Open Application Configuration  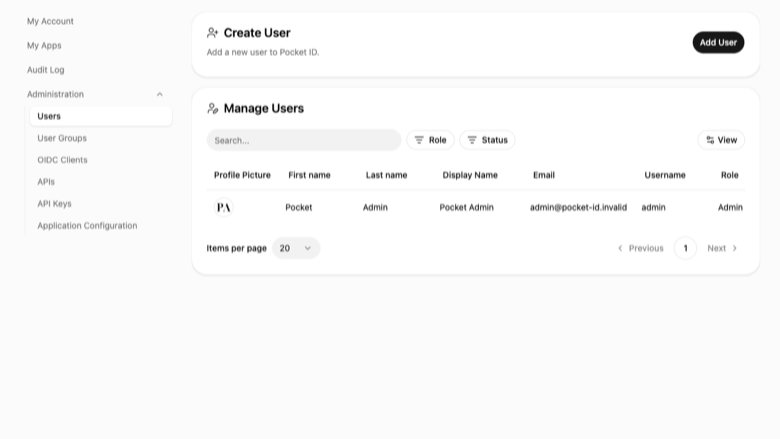point(87,226)
